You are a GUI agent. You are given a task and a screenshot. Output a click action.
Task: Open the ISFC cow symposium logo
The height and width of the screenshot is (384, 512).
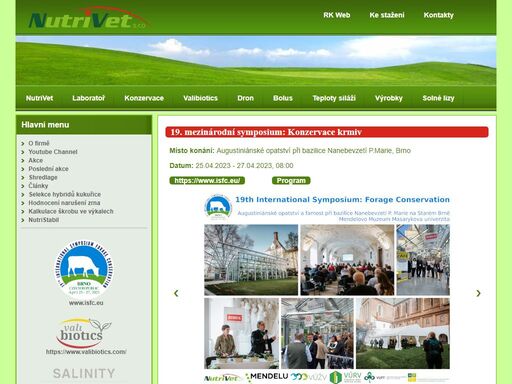(x=84, y=269)
